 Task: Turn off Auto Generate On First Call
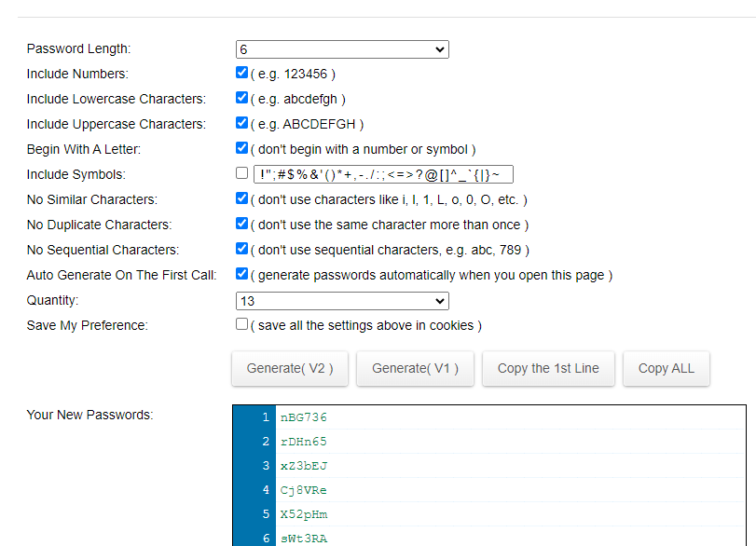coord(242,274)
